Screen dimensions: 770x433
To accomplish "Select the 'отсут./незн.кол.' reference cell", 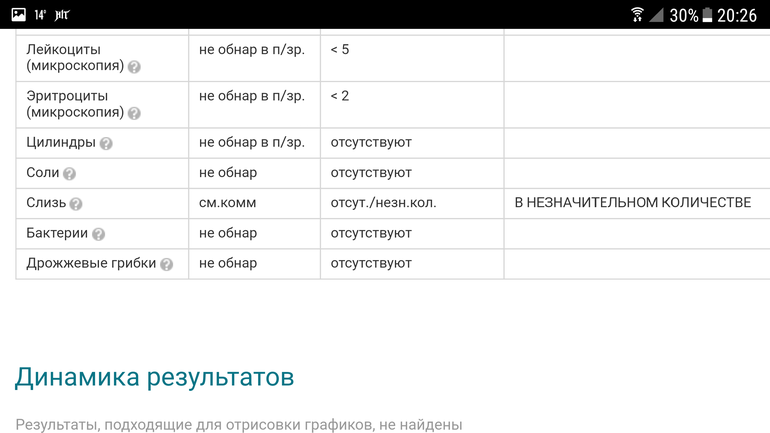I will (383, 203).
